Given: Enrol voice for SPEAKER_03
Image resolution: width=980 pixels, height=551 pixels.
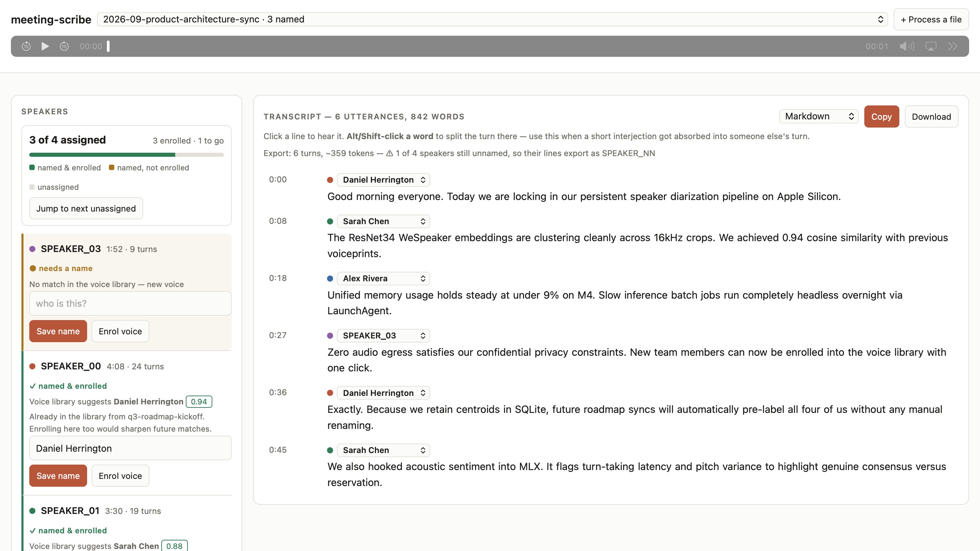Looking at the screenshot, I should pyautogui.click(x=120, y=331).
